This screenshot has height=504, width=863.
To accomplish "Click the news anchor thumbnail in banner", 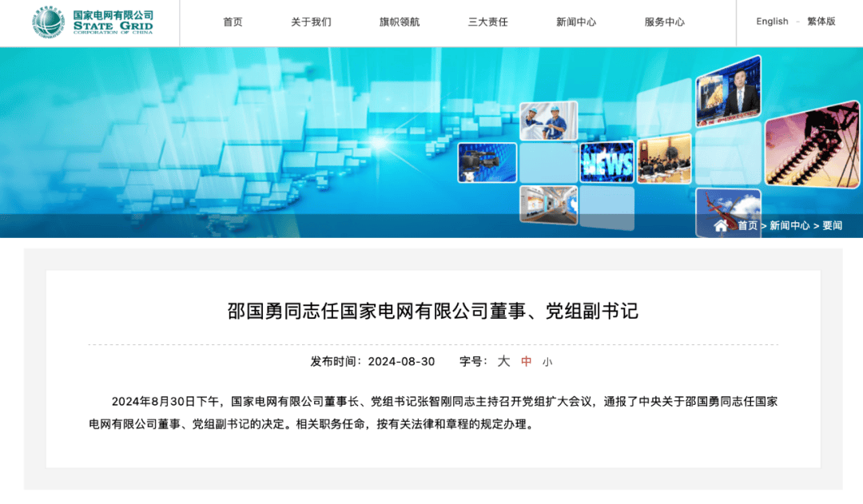I will pos(728,91).
